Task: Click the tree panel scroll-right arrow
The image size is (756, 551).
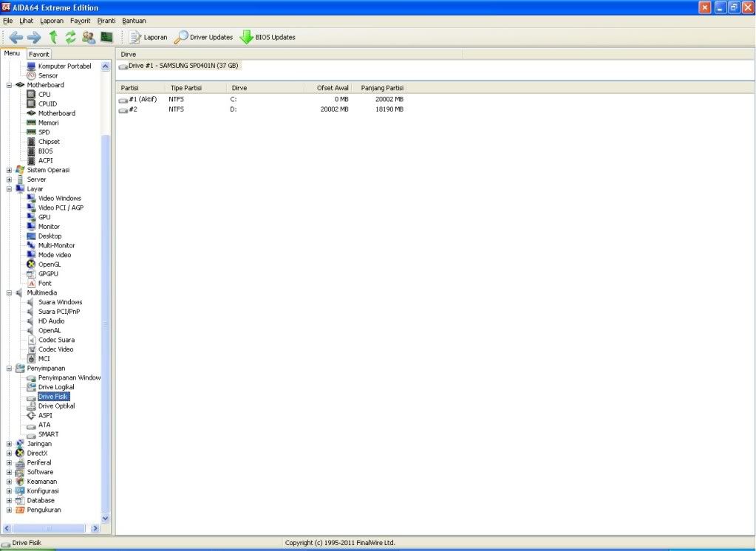Action: (95, 528)
